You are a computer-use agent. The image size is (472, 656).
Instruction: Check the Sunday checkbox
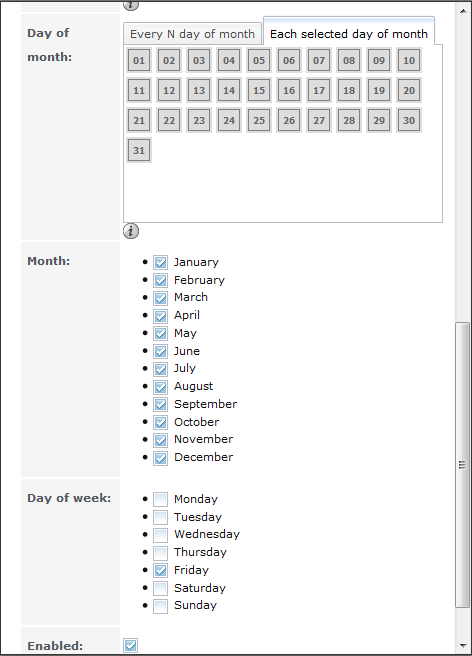pos(160,606)
